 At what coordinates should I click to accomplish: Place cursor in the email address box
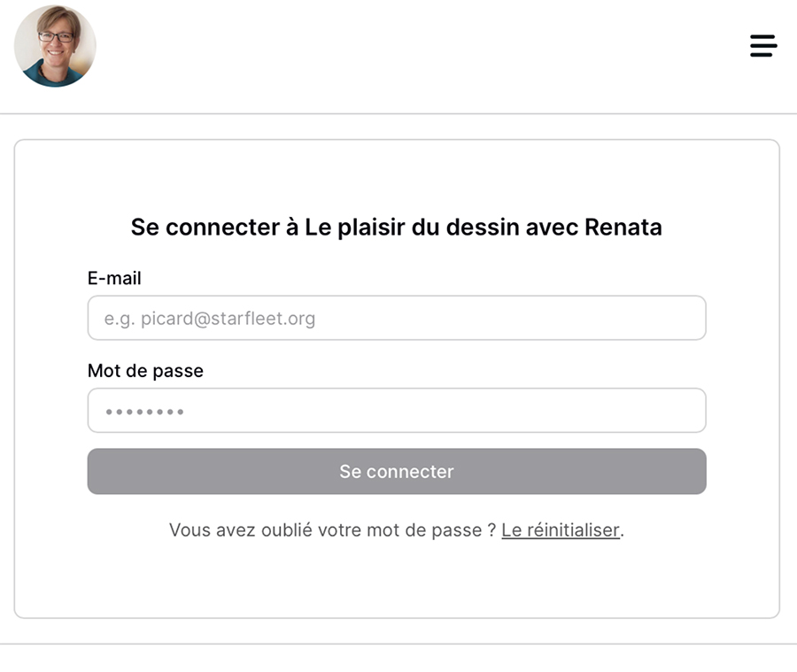396,318
